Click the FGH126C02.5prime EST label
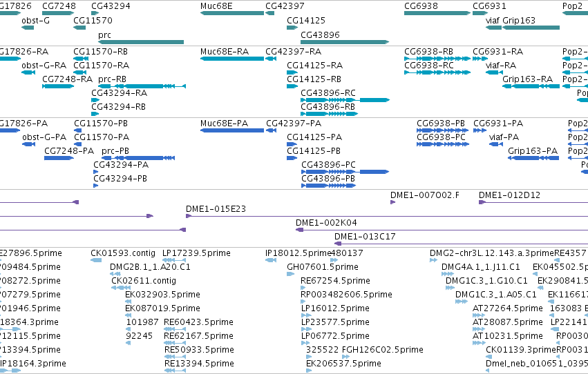Screen dimensions: 588x374 383,350
